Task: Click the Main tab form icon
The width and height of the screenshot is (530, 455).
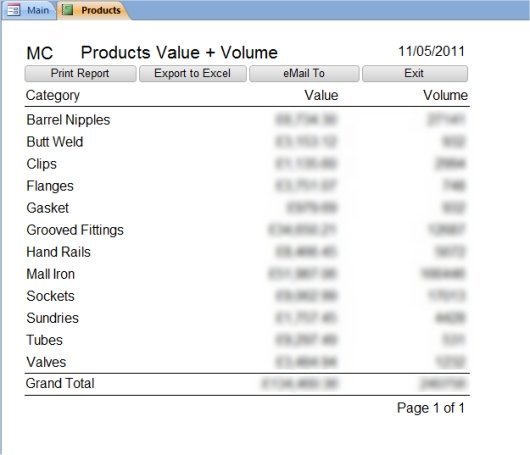Action: (x=14, y=10)
